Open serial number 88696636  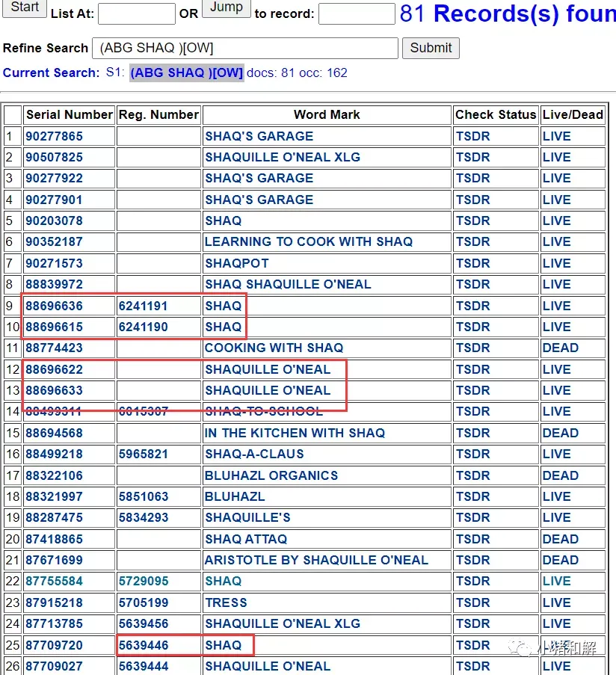click(x=55, y=306)
